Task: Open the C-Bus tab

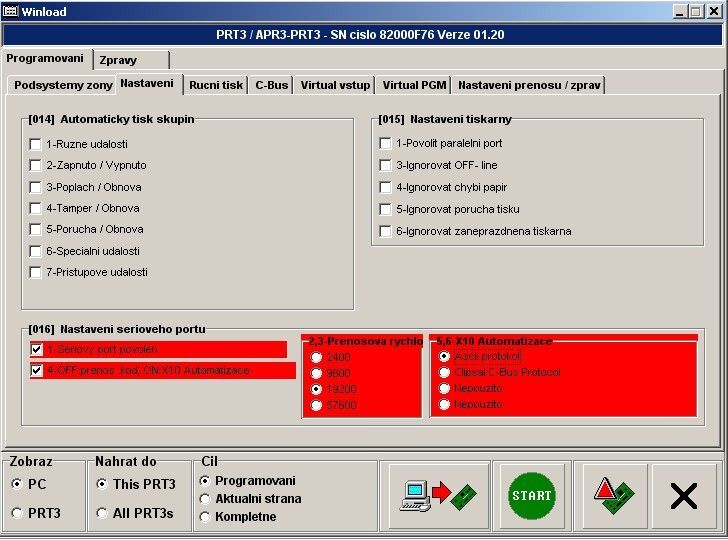Action: [x=271, y=85]
